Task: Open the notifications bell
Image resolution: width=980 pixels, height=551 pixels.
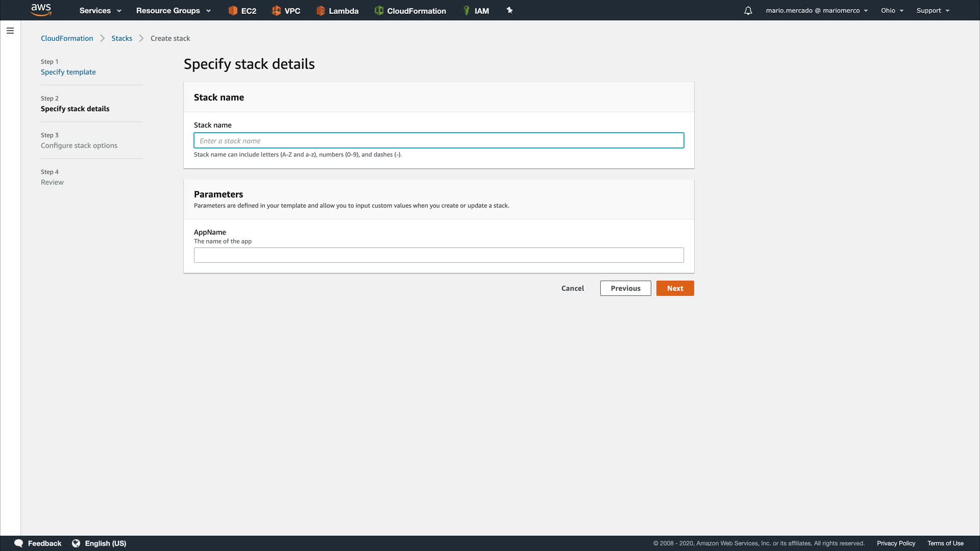Action: (748, 11)
